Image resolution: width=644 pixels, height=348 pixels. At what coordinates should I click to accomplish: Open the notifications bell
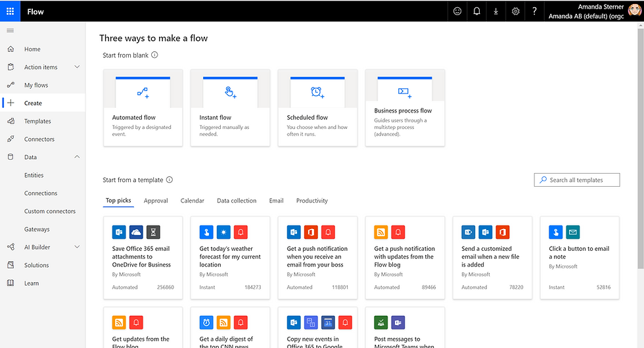coord(476,11)
